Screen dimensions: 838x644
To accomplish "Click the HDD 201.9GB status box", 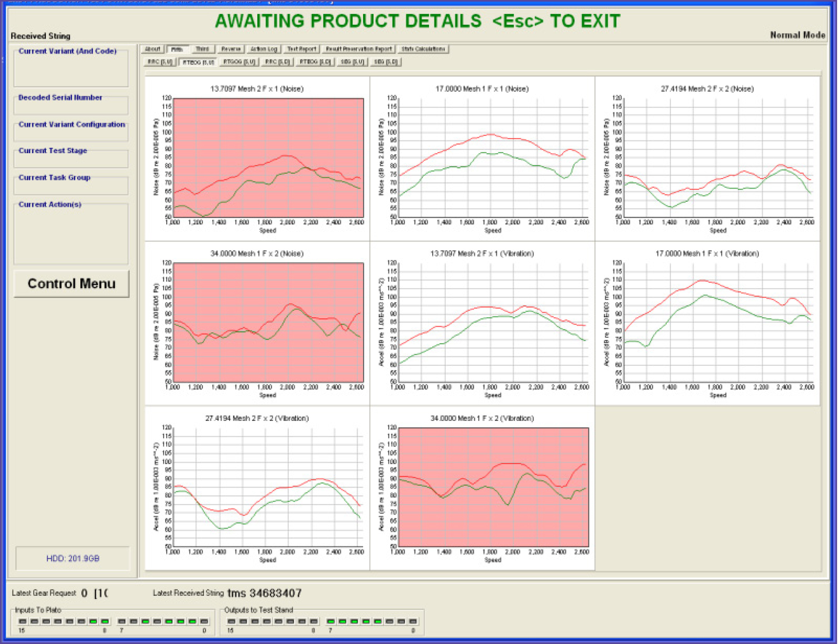I will [x=73, y=559].
